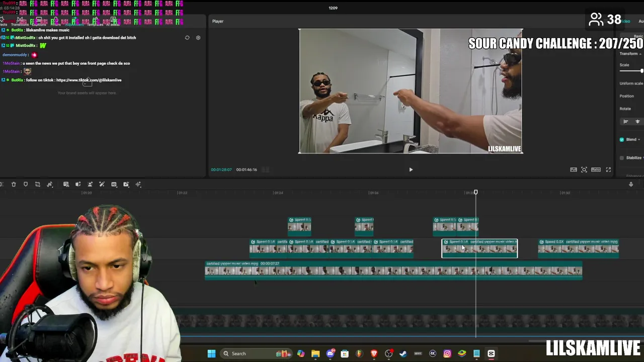
Task: Select the long certified yapper music video clip
Action: click(393, 270)
